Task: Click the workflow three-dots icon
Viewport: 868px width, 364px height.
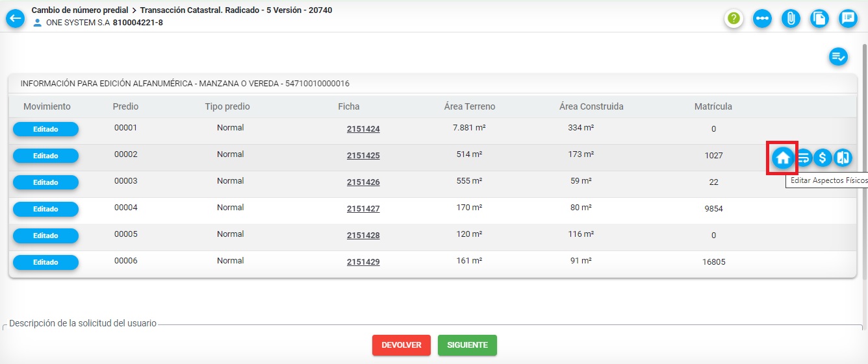Action: [x=763, y=18]
